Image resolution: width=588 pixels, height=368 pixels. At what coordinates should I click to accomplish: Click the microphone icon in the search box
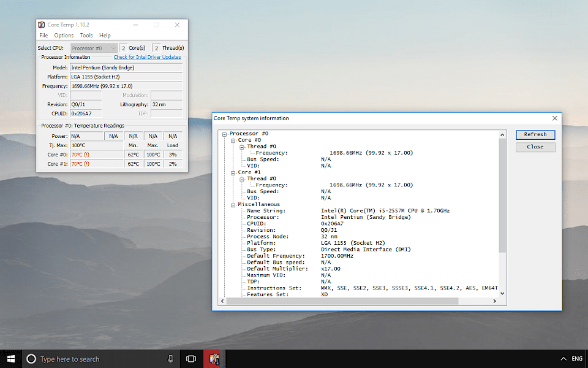click(x=170, y=359)
